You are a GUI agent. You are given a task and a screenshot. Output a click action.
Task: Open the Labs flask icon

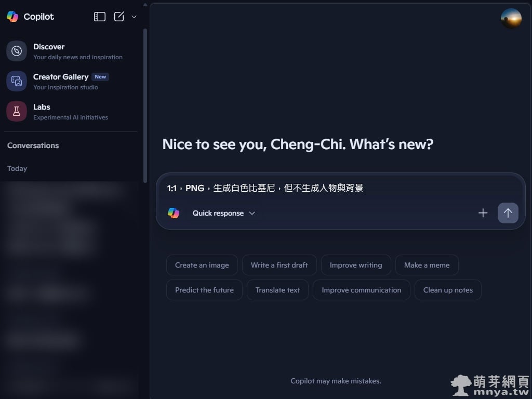tap(17, 111)
